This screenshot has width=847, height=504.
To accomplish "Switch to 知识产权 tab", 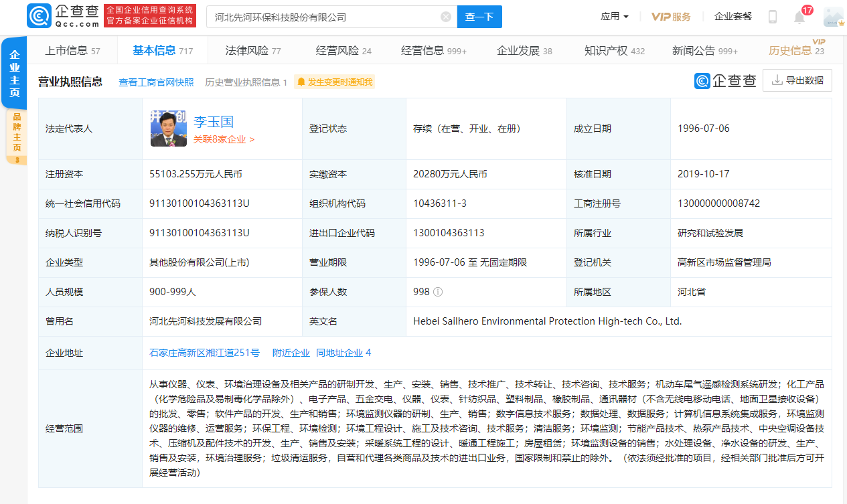I will click(x=615, y=50).
